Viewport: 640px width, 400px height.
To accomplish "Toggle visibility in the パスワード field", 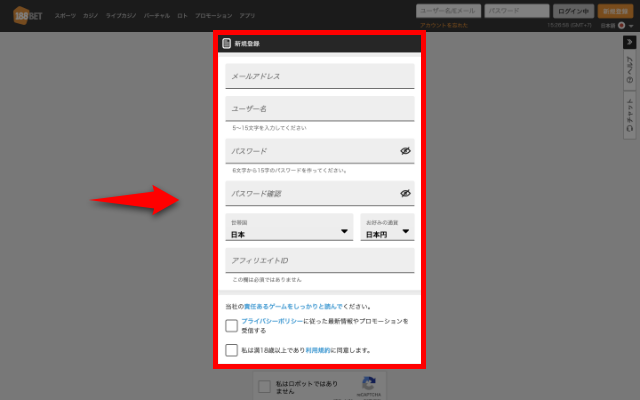I will 405,151.
